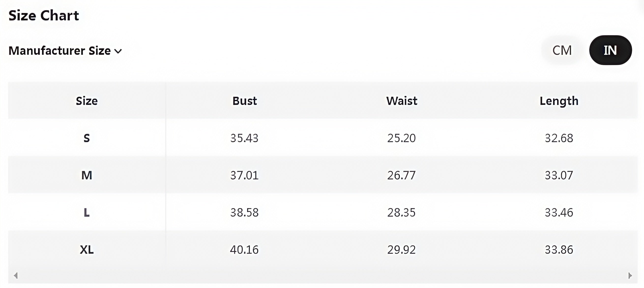Click waist value 26.77 for size M
The width and height of the screenshot is (644, 288).
pyautogui.click(x=401, y=175)
